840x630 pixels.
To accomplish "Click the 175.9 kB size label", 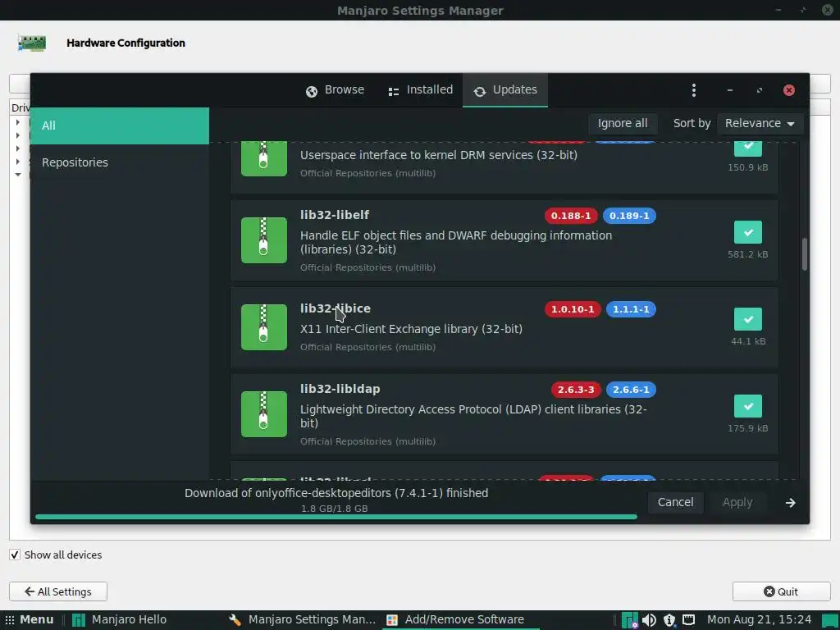I will click(748, 428).
